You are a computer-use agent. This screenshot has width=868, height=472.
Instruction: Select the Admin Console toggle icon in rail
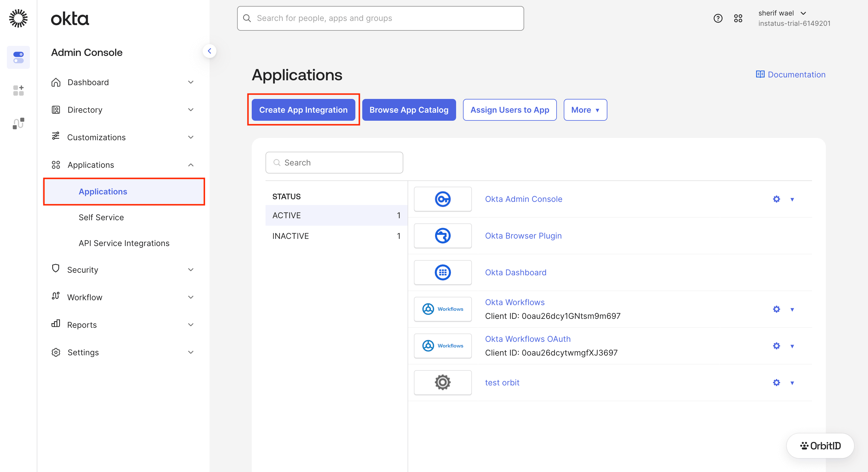click(18, 57)
